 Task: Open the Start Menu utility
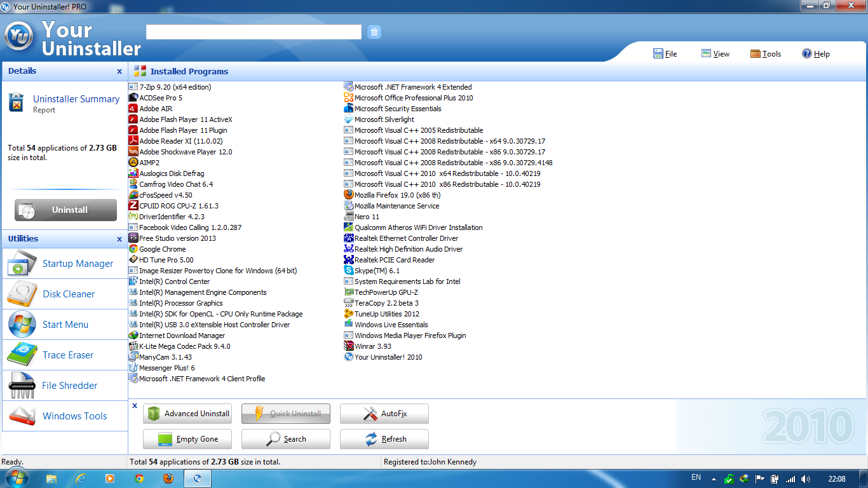point(65,325)
